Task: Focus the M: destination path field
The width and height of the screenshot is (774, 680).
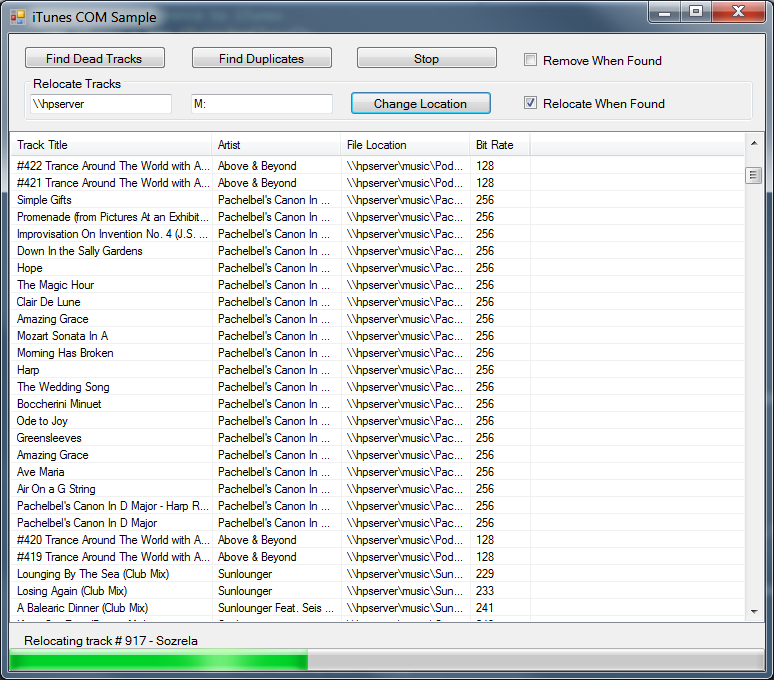Action: (x=262, y=104)
